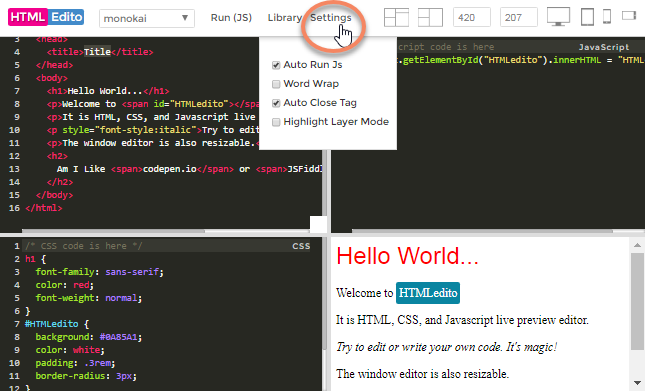The image size is (645, 391).
Task: Click the HTML Edito logo
Action: (46, 17)
